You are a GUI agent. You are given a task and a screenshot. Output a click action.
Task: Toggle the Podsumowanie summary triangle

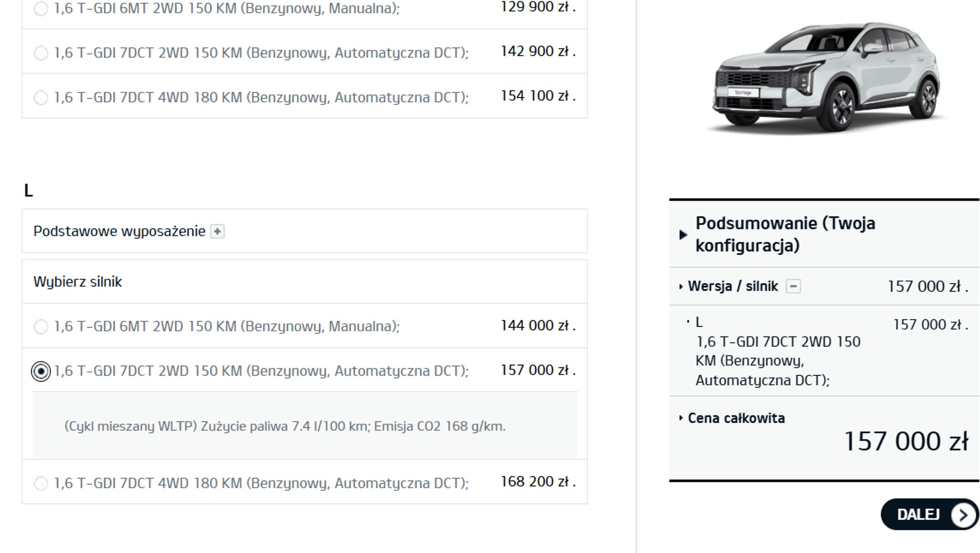(683, 235)
